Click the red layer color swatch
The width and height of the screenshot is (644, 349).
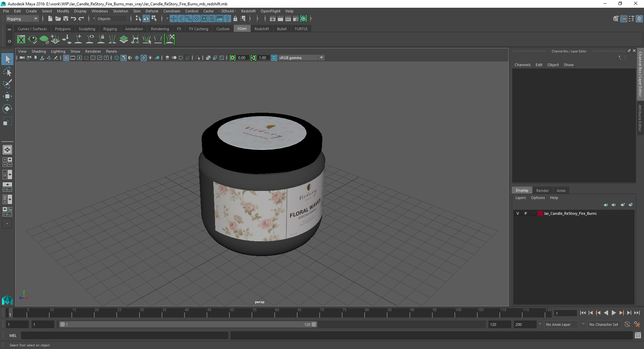coord(540,213)
